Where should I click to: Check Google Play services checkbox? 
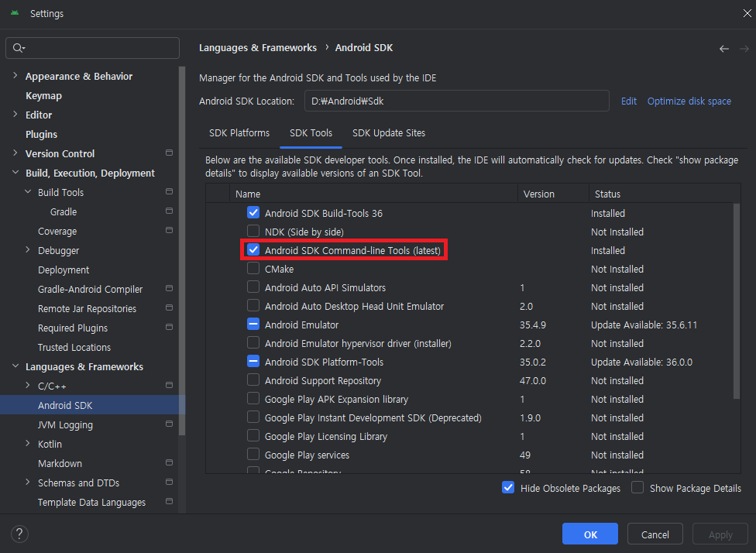253,454
